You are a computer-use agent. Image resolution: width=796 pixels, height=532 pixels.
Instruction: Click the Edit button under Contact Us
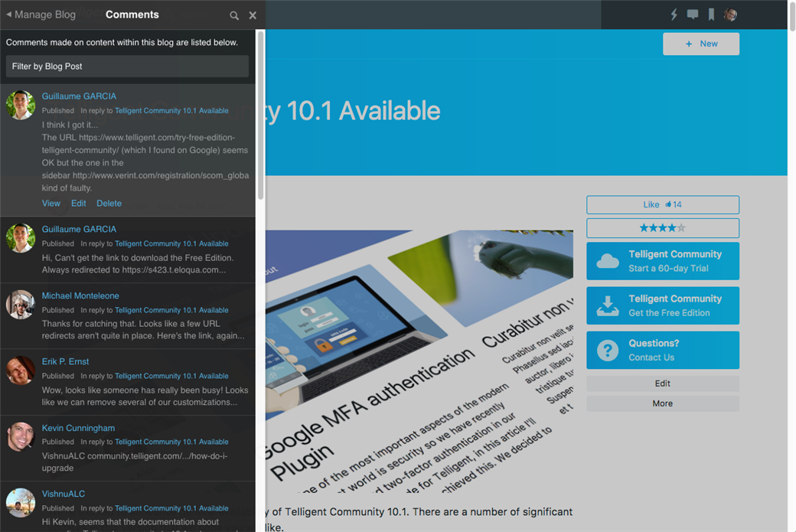663,383
